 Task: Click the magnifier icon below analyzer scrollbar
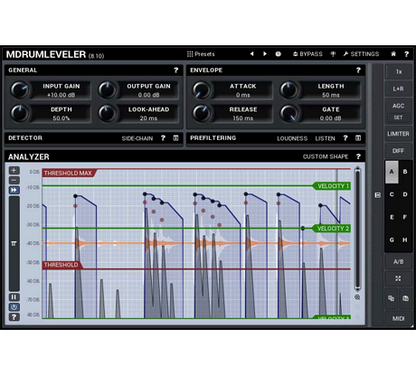(358, 297)
